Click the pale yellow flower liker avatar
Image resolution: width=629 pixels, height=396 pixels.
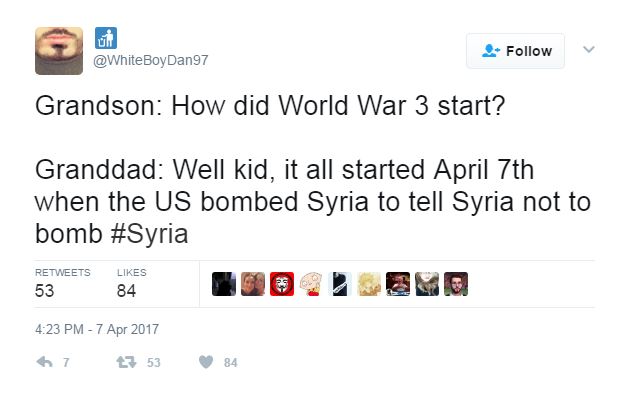pyautogui.click(x=369, y=284)
